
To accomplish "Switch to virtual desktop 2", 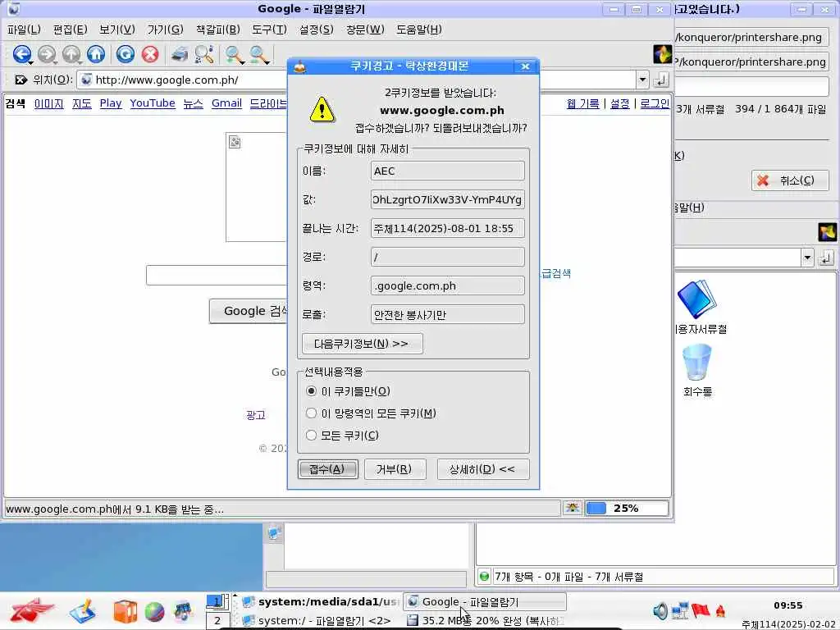I will [217, 621].
